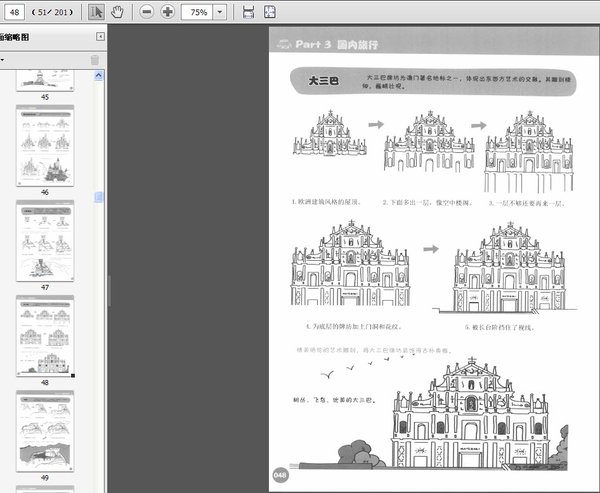Collapse the page thumbnails panel
Viewport: 600px width, 493px height.
pos(100,37)
